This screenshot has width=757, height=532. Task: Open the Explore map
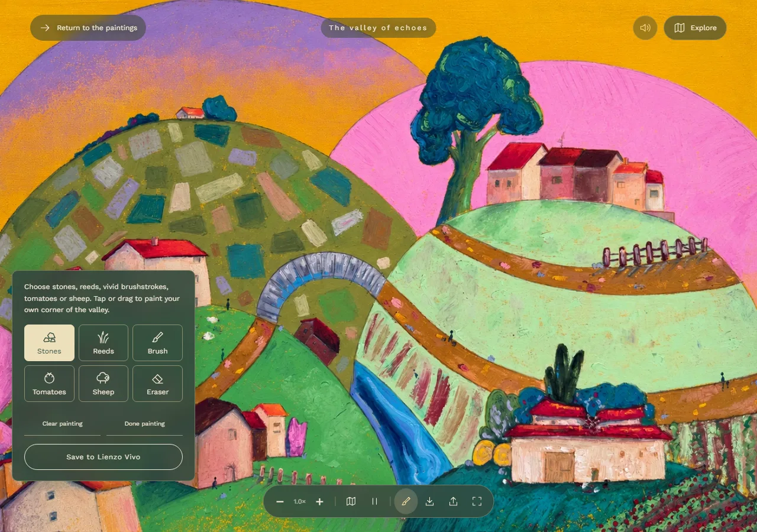tap(695, 28)
